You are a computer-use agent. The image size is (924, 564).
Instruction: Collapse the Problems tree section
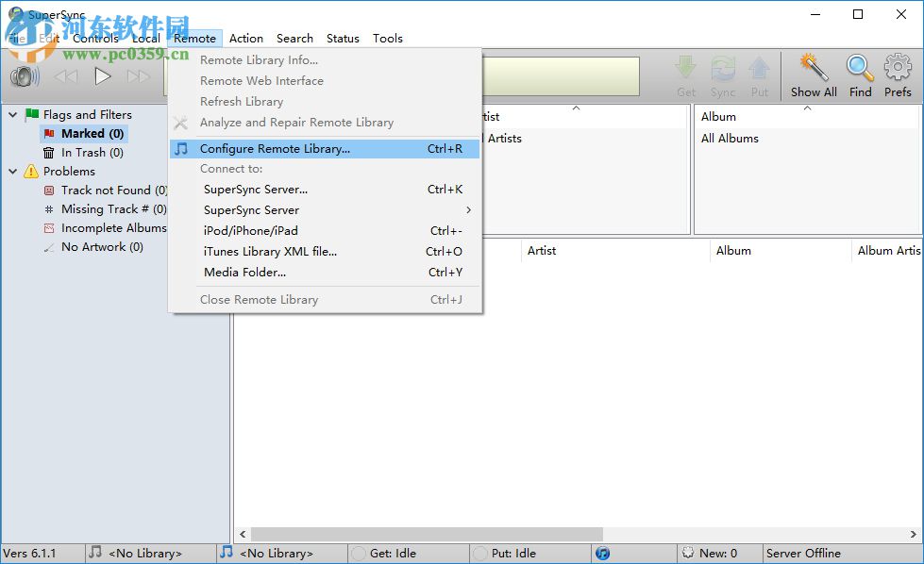pos(13,172)
